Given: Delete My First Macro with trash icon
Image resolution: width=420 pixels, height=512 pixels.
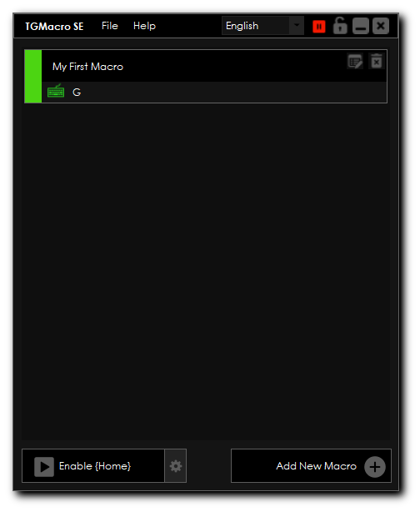Looking at the screenshot, I should (377, 62).
